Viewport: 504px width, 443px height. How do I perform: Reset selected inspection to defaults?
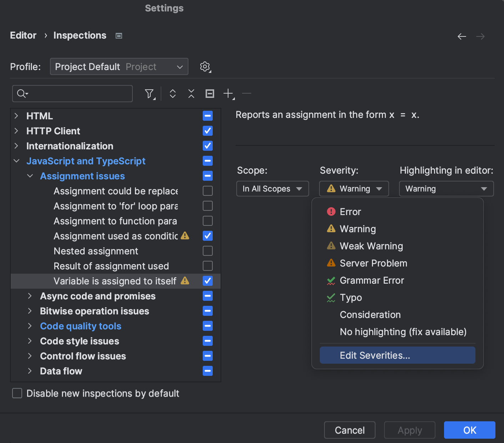[x=210, y=94]
